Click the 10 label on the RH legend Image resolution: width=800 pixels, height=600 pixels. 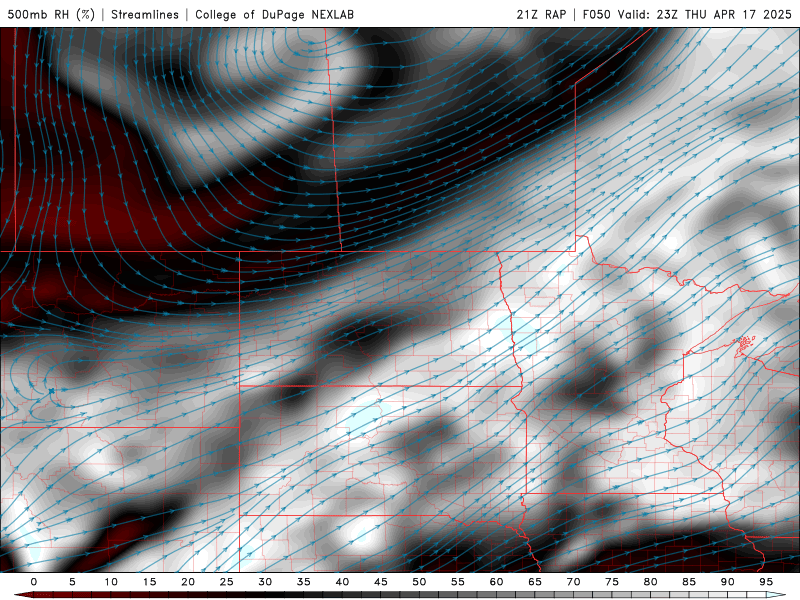click(111, 582)
